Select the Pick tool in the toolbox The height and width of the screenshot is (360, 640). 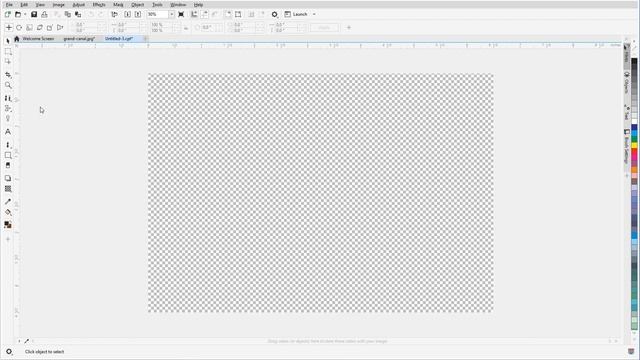(x=8, y=41)
